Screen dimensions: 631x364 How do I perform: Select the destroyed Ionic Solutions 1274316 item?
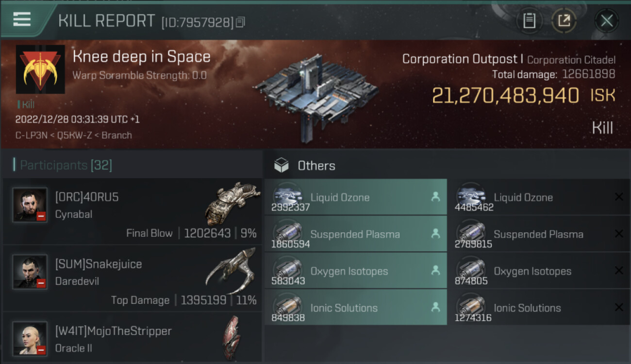click(538, 308)
